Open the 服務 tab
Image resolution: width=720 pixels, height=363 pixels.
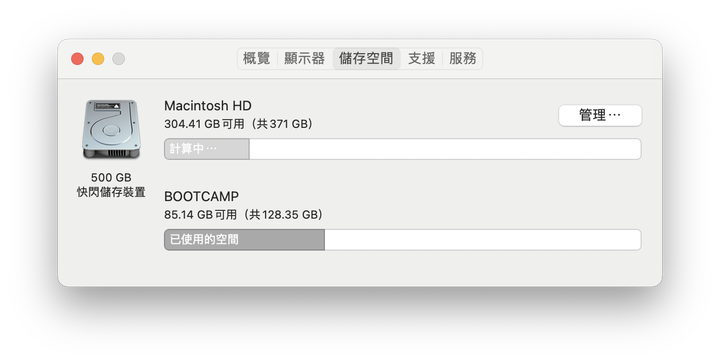pyautogui.click(x=462, y=59)
